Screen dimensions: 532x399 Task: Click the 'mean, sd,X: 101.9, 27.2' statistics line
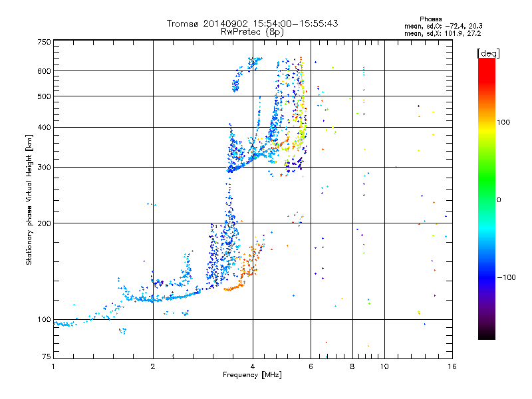442,33
